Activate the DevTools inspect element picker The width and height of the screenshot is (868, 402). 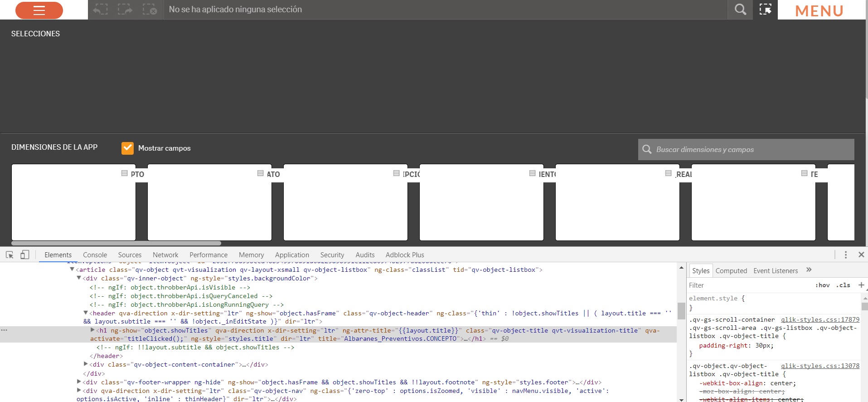click(10, 255)
